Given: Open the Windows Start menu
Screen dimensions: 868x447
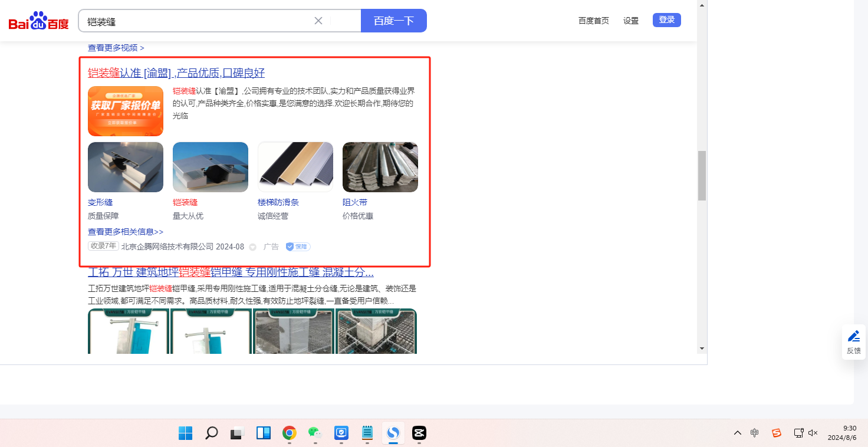Looking at the screenshot, I should (x=185, y=433).
